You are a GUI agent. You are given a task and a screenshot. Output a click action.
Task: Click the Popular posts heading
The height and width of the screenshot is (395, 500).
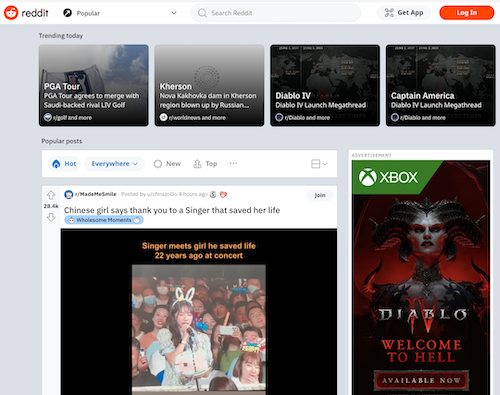[62, 141]
